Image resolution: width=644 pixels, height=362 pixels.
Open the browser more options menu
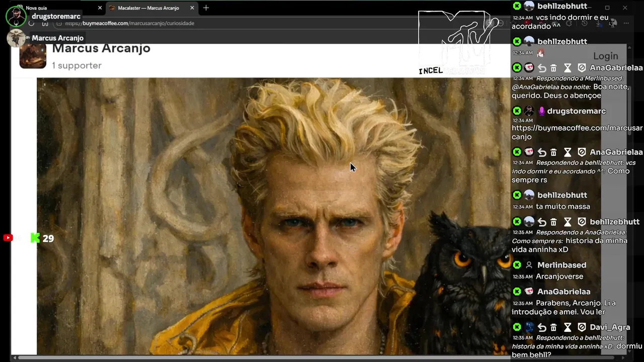tap(626, 23)
